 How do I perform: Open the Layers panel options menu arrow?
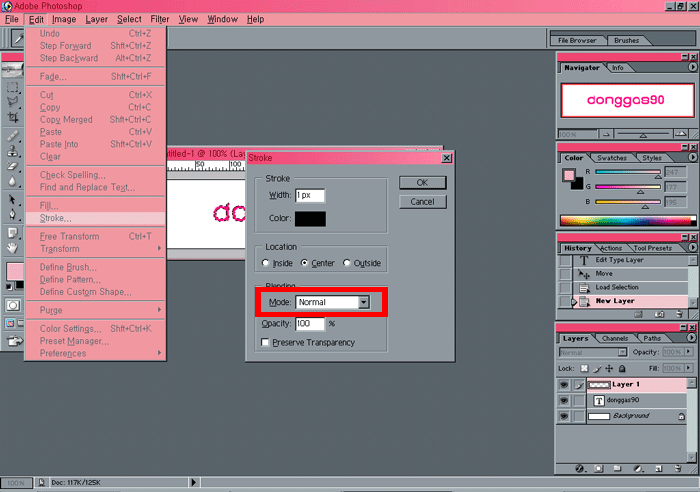pos(692,338)
